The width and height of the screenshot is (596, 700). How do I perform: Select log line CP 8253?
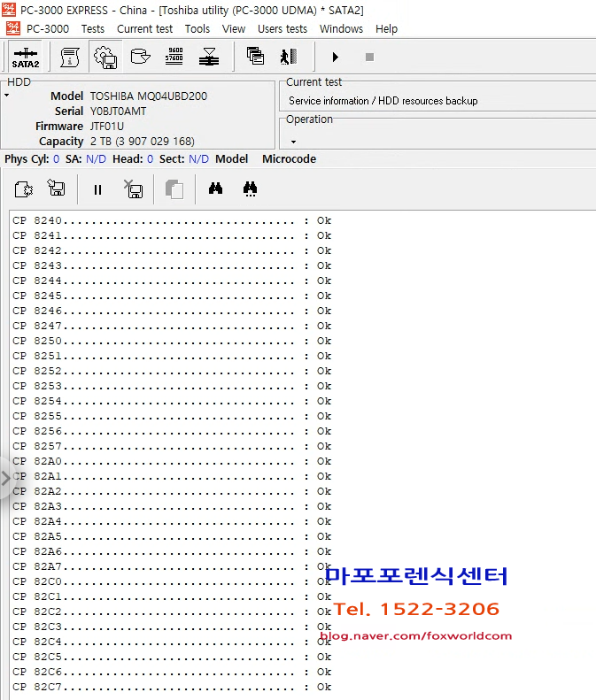(172, 386)
